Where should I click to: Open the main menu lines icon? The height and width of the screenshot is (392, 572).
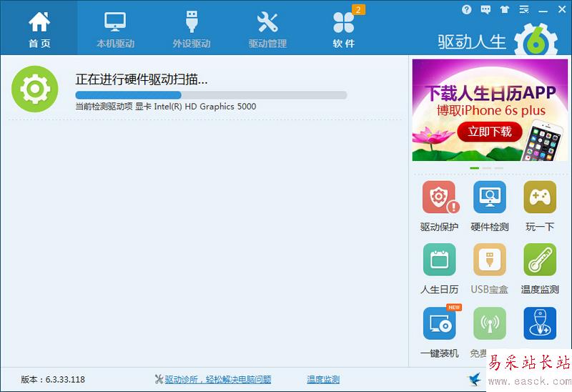click(524, 10)
